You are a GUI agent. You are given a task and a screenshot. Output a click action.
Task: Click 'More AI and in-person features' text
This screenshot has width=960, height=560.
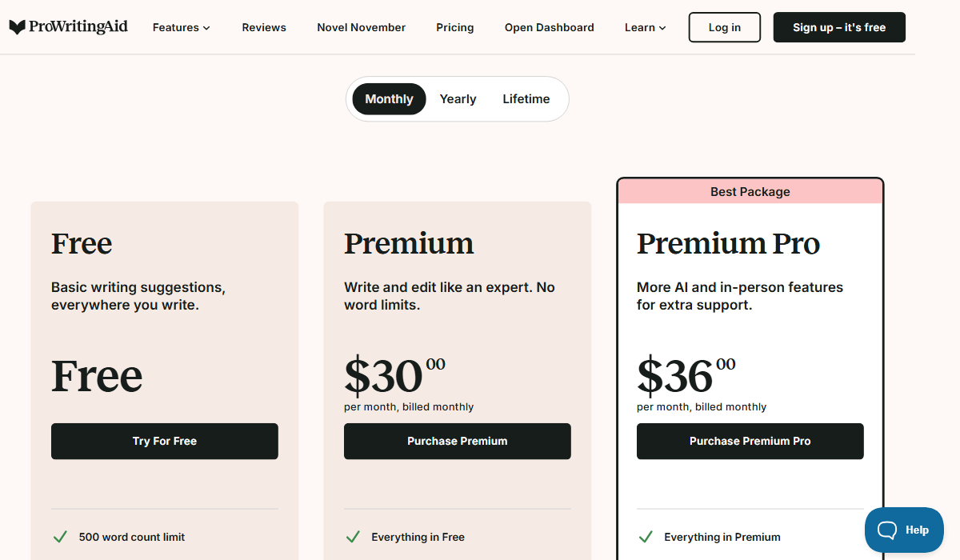coord(740,296)
